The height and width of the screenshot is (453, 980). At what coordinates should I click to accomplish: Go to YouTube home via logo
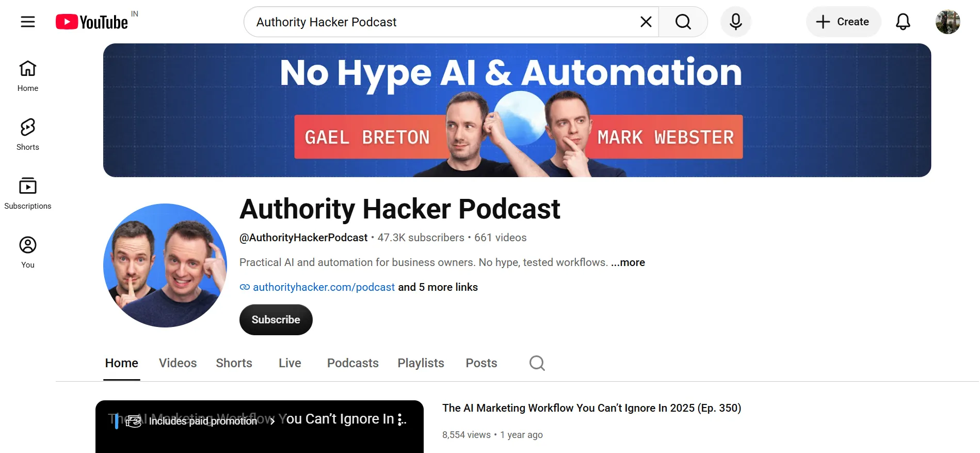tap(92, 22)
